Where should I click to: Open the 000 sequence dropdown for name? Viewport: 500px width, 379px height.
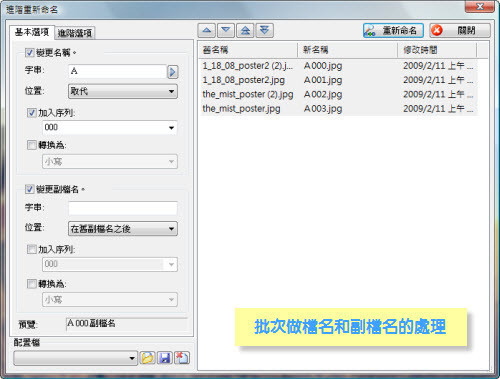110,127
